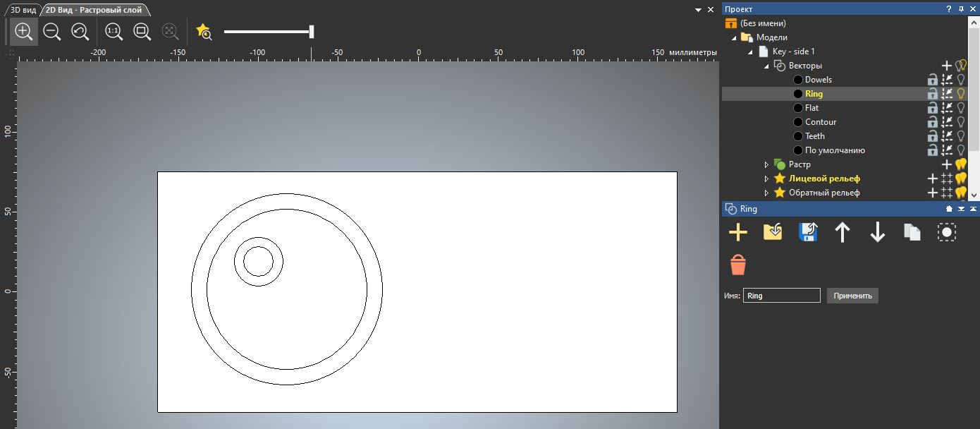Toggle the lock on the Flat layer
This screenshot has width=980, height=429.
pyautogui.click(x=932, y=108)
